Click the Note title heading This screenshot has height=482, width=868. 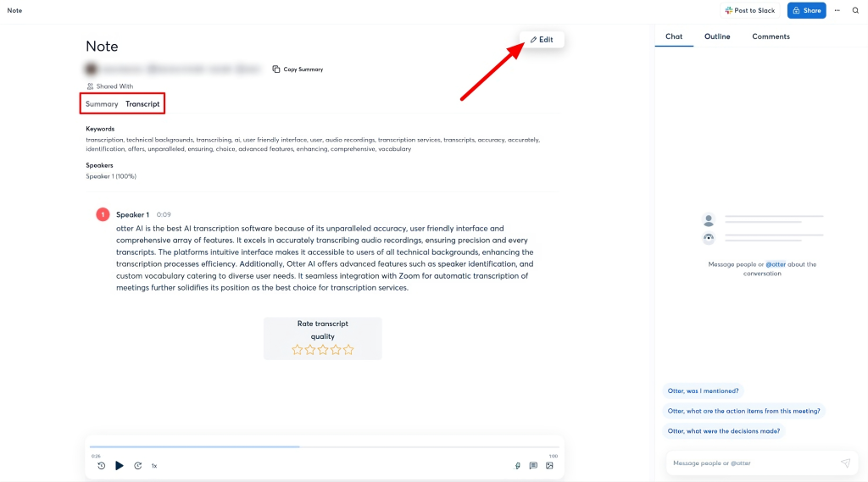[x=102, y=47]
